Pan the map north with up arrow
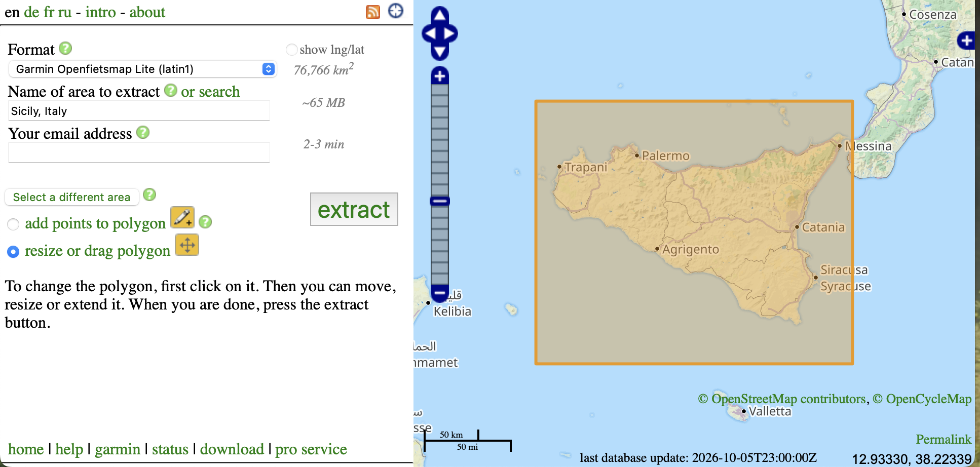 (x=440, y=15)
